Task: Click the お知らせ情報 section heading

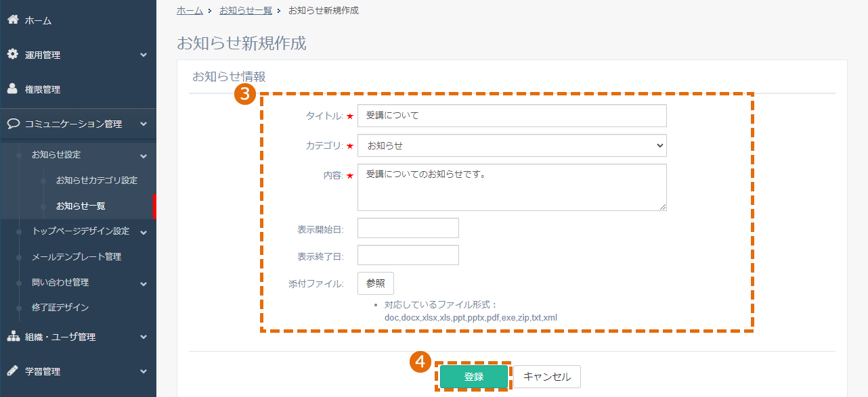Action: (x=229, y=76)
